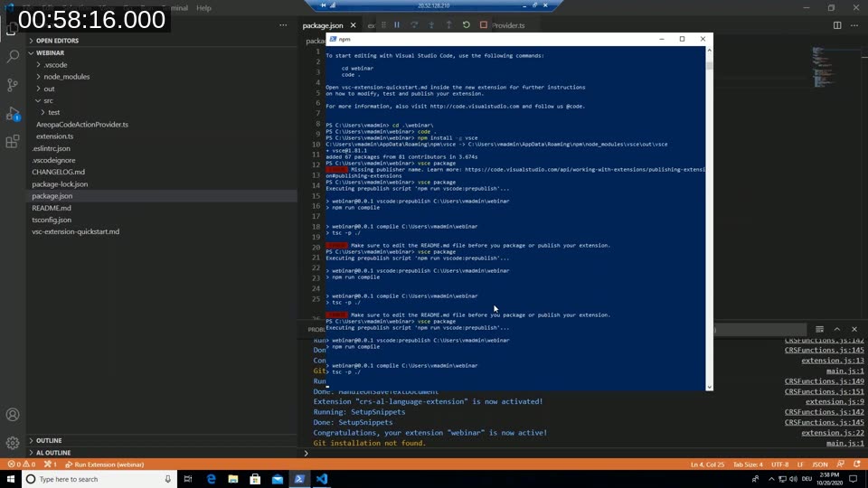Open the Mail app on the taskbar
The width and height of the screenshot is (868, 488).
(278, 479)
